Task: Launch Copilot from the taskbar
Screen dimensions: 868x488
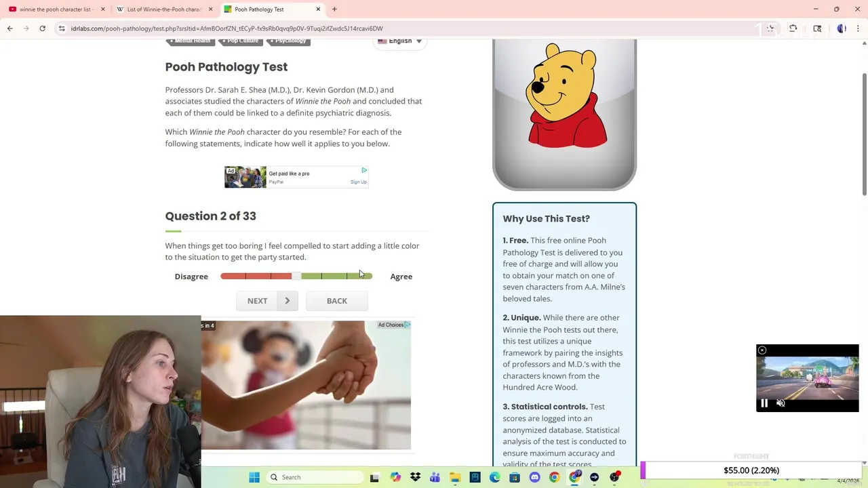Action: pos(395,477)
